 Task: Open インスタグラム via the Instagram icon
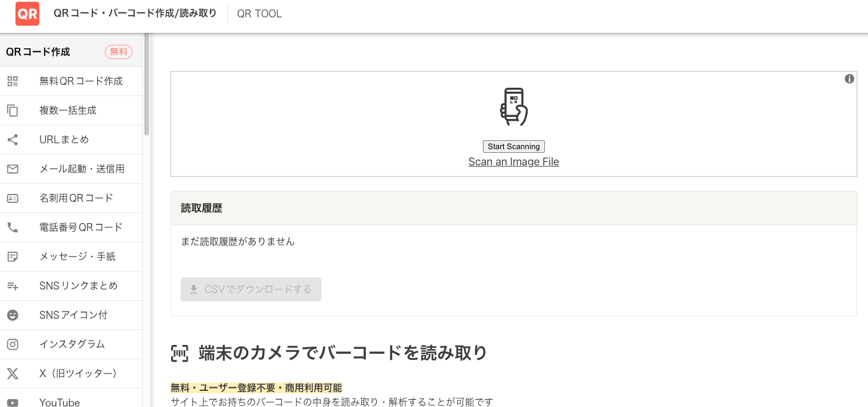click(x=13, y=344)
